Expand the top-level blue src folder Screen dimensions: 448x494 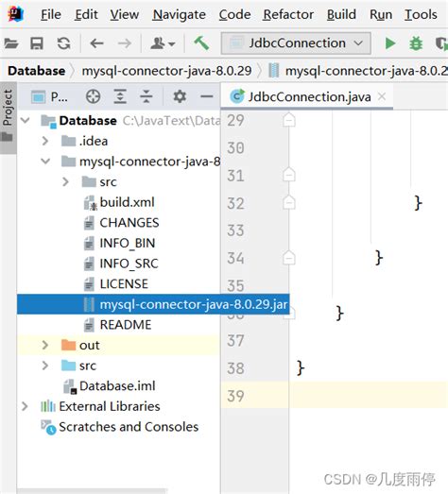[45, 366]
